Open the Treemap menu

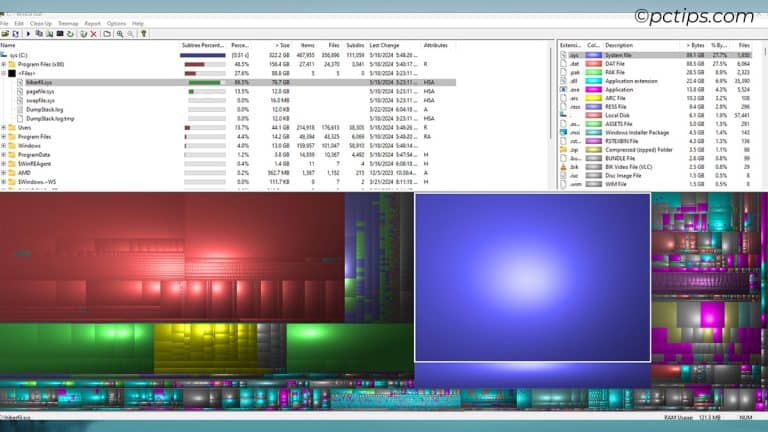coord(68,23)
